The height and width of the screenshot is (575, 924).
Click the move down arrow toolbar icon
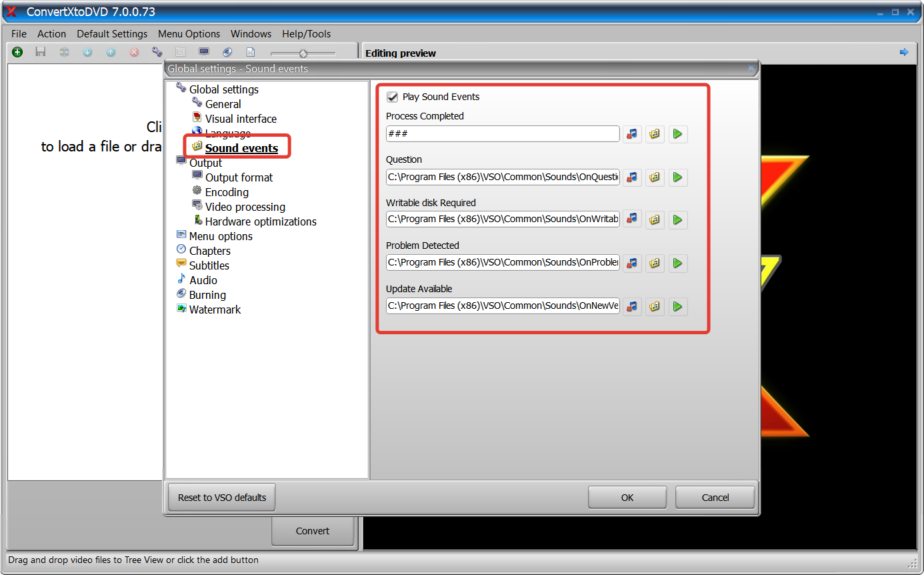pyautogui.click(x=87, y=52)
